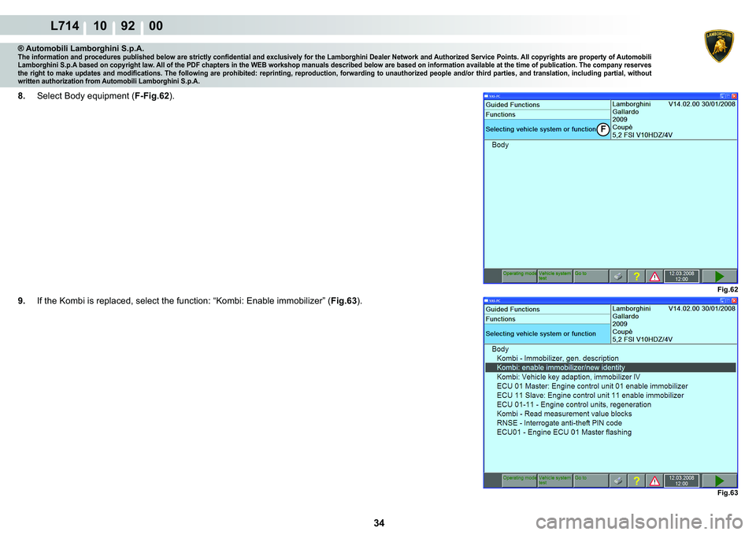The height and width of the screenshot is (535, 756).
Task: Click Guided Functions header in Fig.62
Action: point(547,105)
